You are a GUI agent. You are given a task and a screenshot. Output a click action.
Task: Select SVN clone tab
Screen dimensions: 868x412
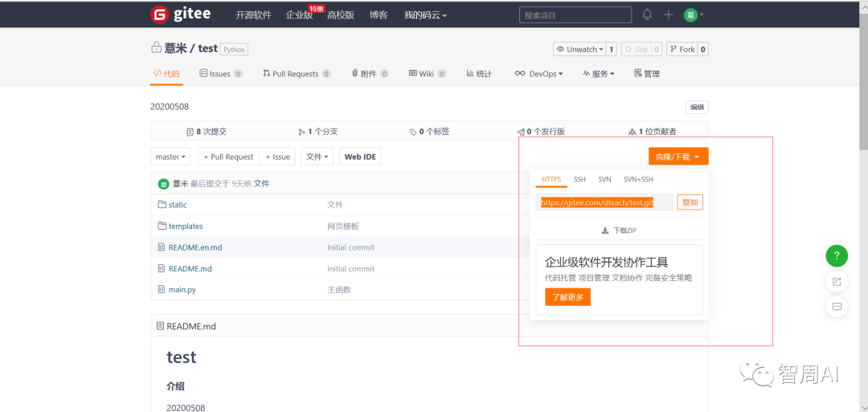tap(604, 179)
